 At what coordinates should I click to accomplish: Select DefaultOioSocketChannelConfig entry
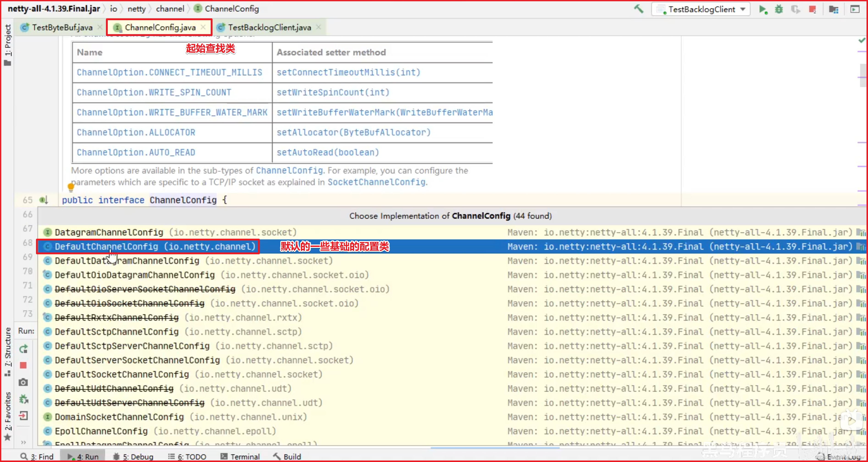pyautogui.click(x=451, y=303)
